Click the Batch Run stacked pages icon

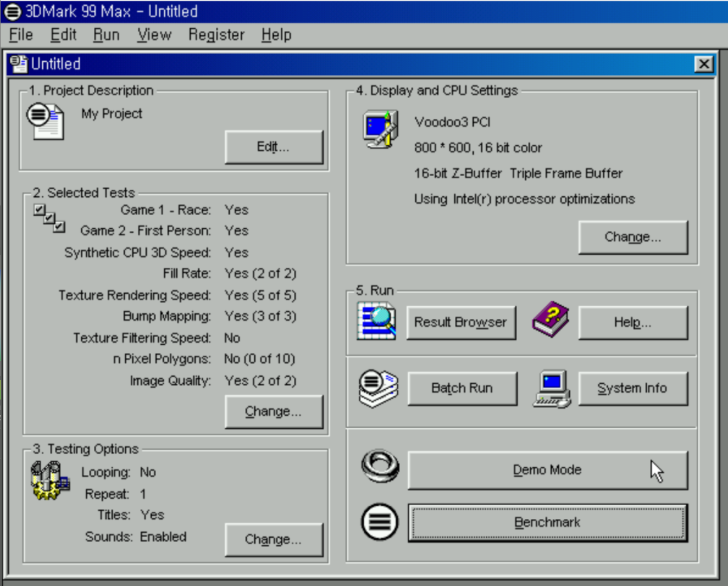[378, 388]
